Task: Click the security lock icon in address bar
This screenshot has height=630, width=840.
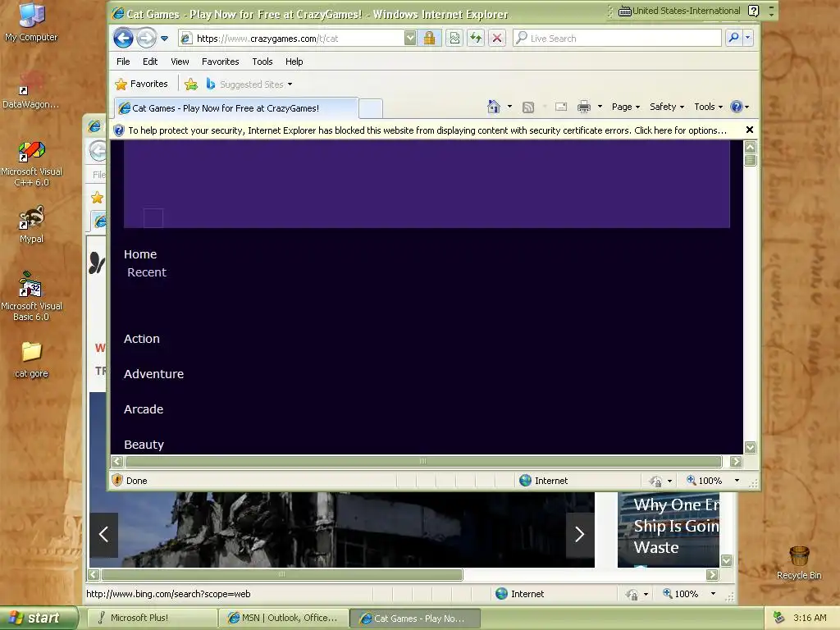Action: pyautogui.click(x=430, y=38)
